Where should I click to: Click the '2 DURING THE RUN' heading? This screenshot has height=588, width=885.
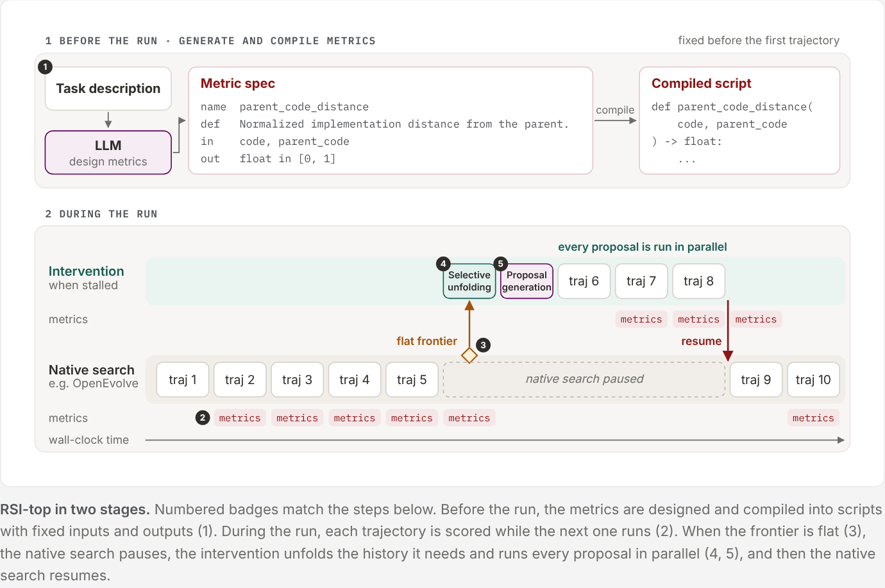tap(101, 214)
